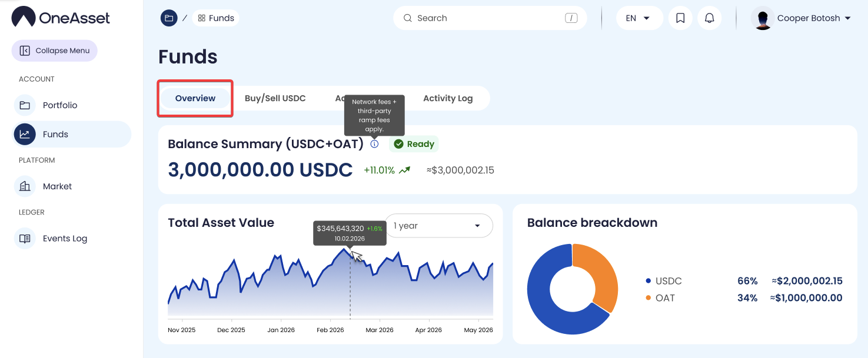
Task: Click the Events Log book icon
Action: pos(25,239)
